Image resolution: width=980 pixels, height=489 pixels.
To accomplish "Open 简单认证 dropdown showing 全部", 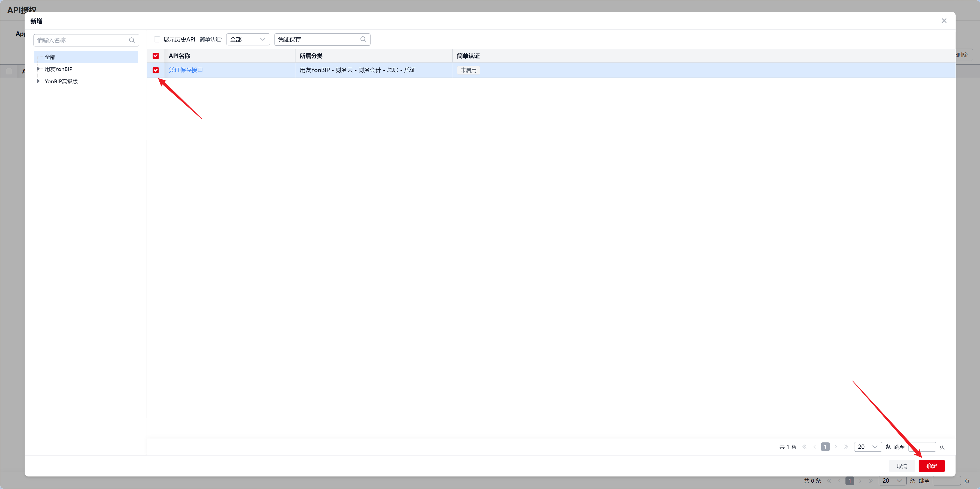I will click(248, 39).
